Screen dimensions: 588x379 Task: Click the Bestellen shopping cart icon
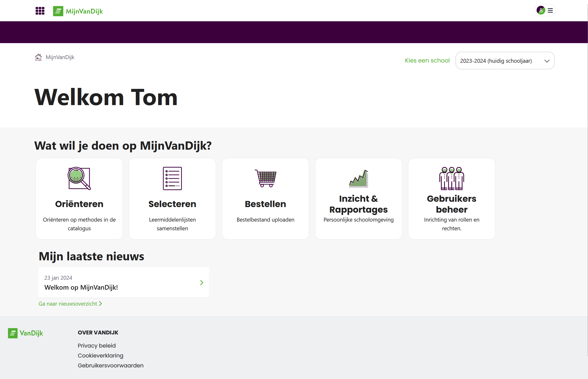click(265, 178)
